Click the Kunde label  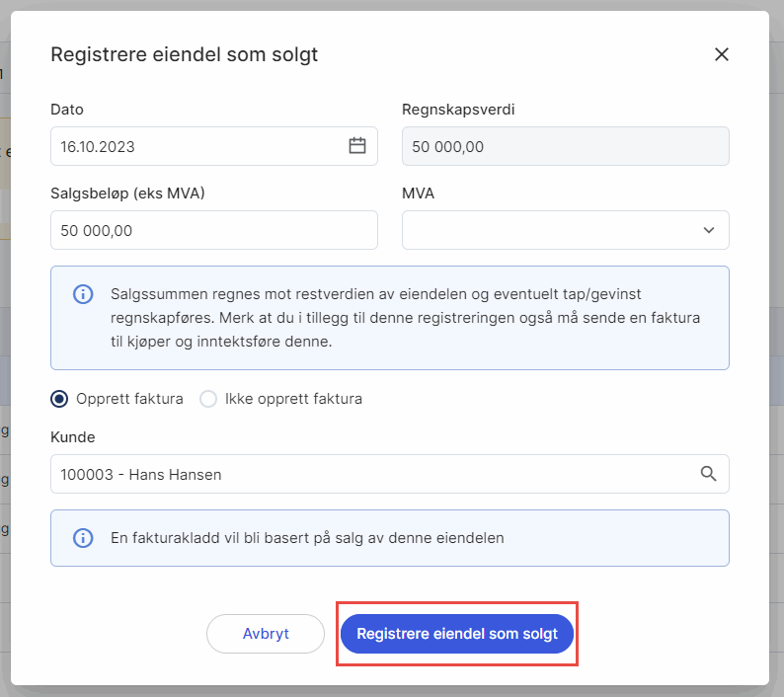71,435
